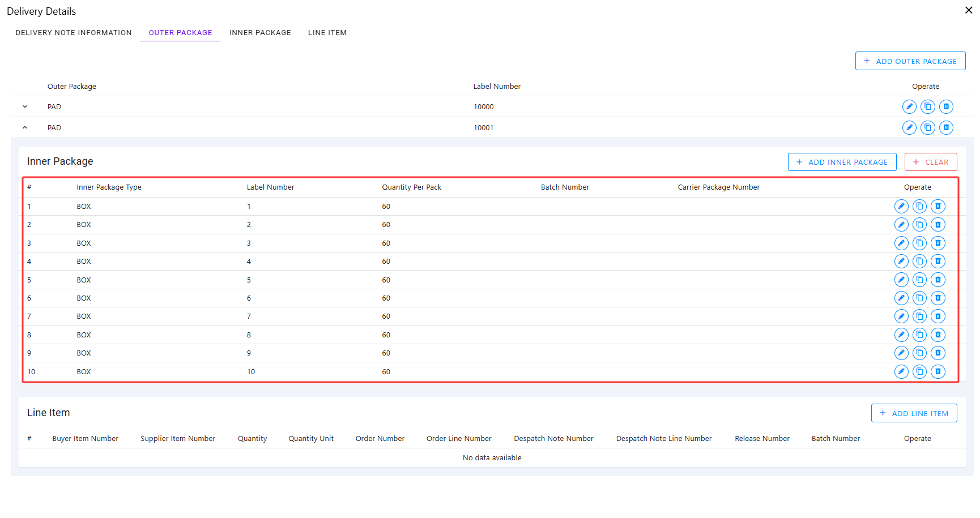
Task: Go to the Line Item tab
Action: click(327, 33)
